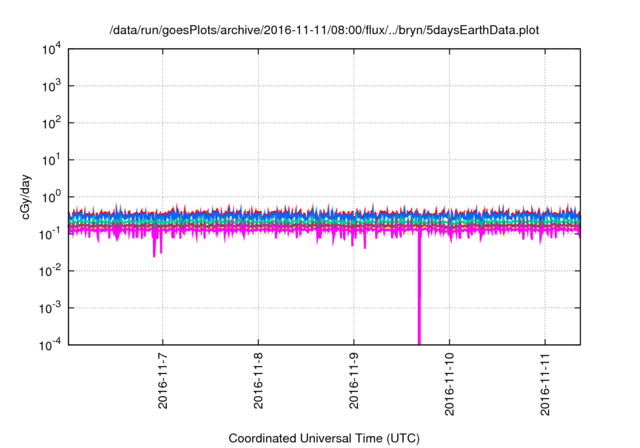Click the 10^4 y-axis tick label
The width and height of the screenshot is (640, 448).
pos(51,50)
